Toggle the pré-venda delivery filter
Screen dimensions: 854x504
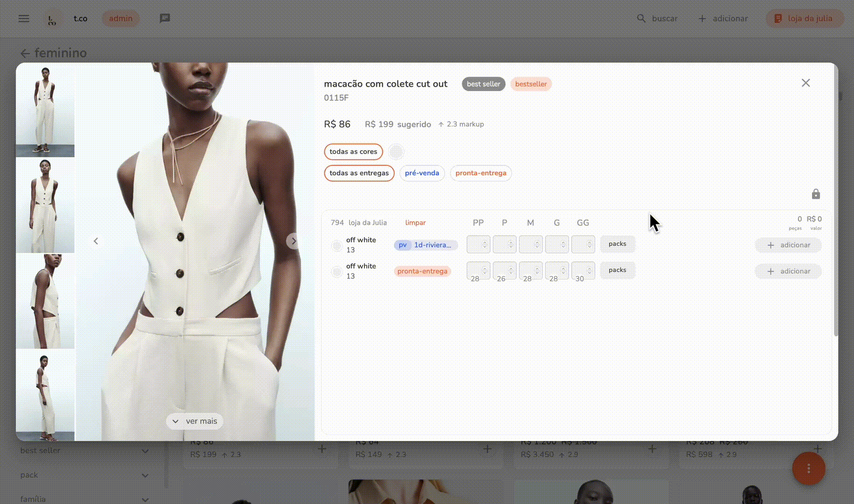[x=422, y=173]
